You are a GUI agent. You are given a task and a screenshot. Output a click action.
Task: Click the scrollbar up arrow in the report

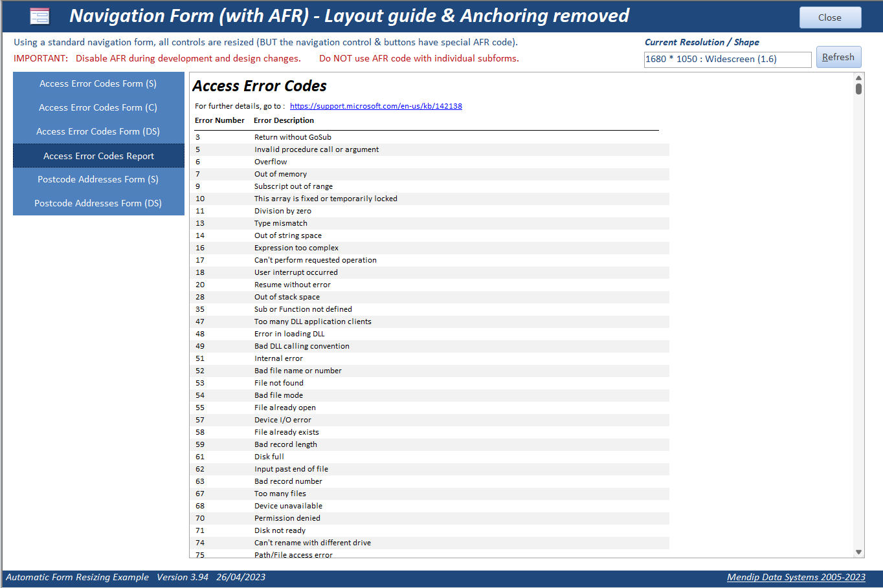click(x=859, y=78)
